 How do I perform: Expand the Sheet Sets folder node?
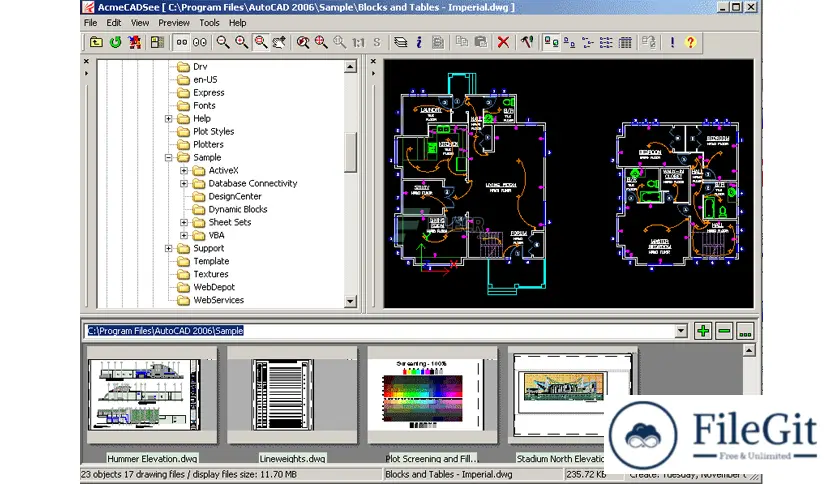pyautogui.click(x=184, y=222)
